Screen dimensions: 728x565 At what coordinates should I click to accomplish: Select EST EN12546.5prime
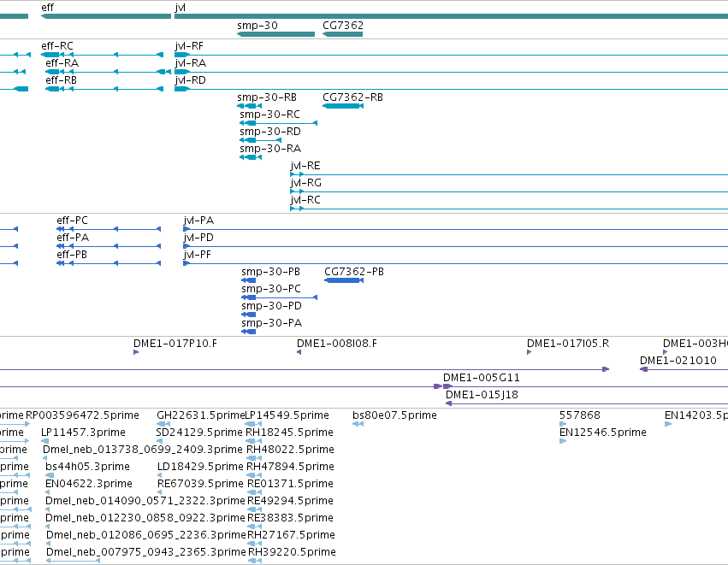click(x=602, y=433)
